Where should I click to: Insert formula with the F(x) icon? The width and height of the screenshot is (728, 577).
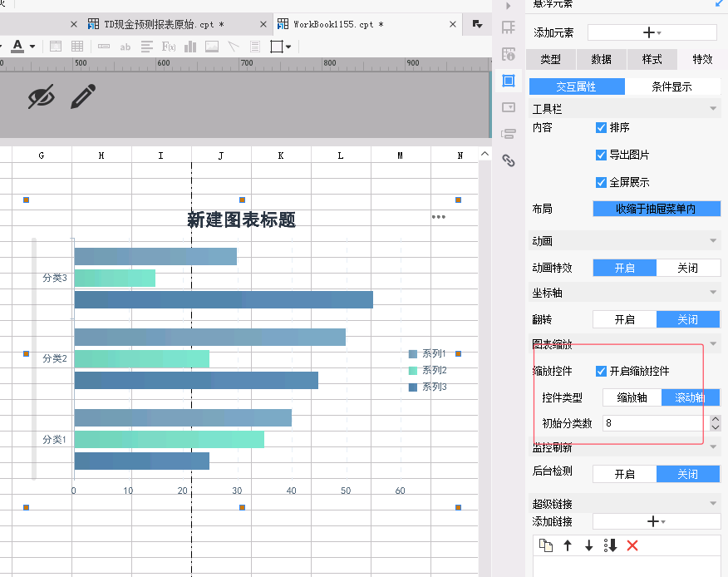[169, 47]
